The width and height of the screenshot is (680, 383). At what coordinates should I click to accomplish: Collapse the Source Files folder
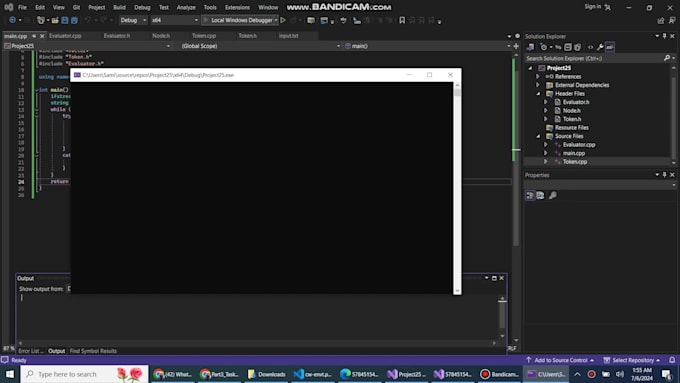pos(538,136)
